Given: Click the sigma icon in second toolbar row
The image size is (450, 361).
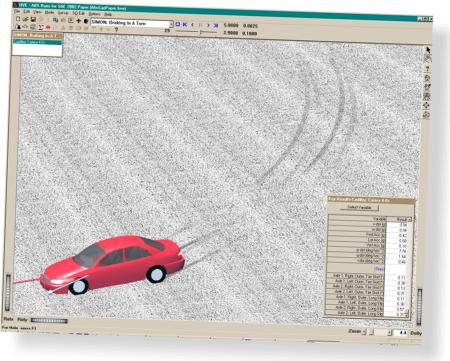Looking at the screenshot, I should pyautogui.click(x=41, y=27).
